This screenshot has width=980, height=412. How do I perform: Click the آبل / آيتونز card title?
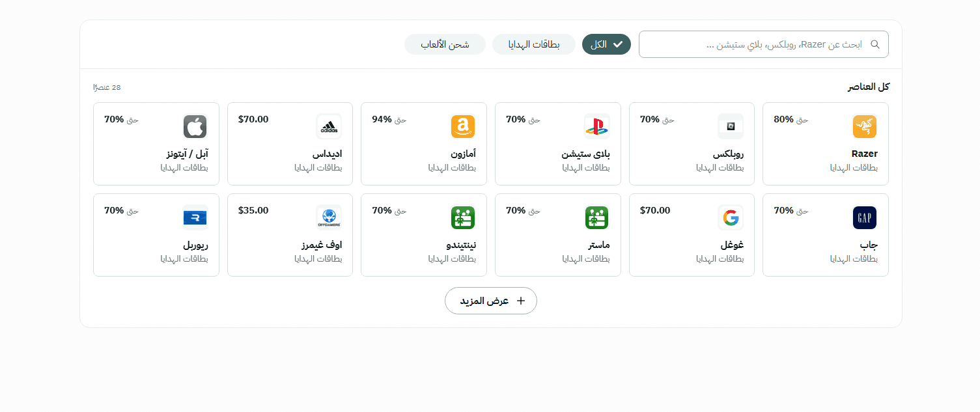[x=188, y=154]
